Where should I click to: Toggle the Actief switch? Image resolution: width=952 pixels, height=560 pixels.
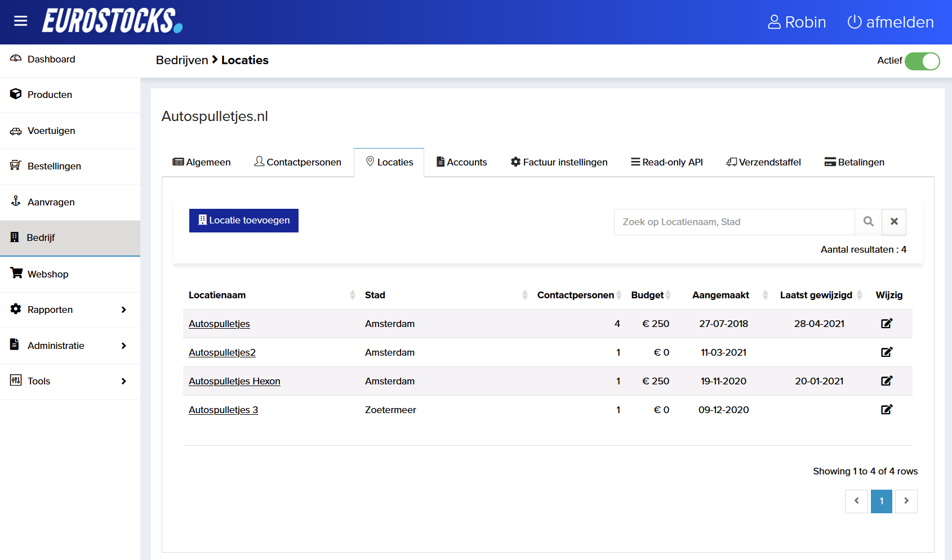[922, 61]
